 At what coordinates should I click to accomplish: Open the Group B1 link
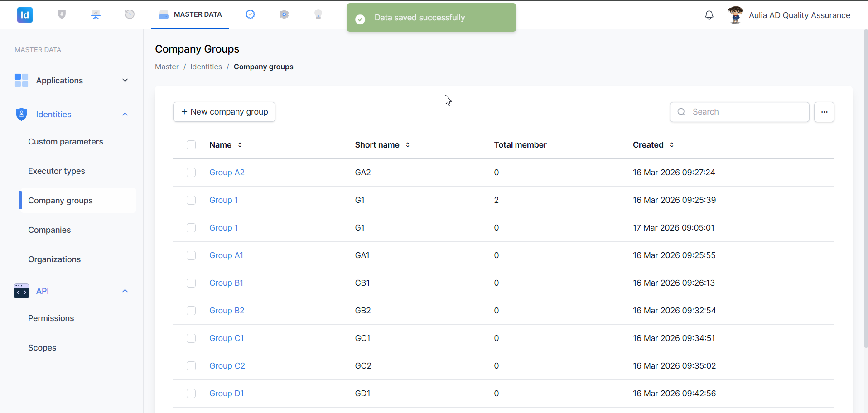226,283
